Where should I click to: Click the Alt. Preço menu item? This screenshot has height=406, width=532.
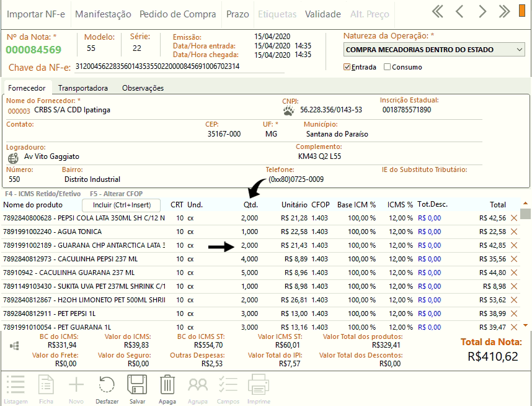(370, 14)
